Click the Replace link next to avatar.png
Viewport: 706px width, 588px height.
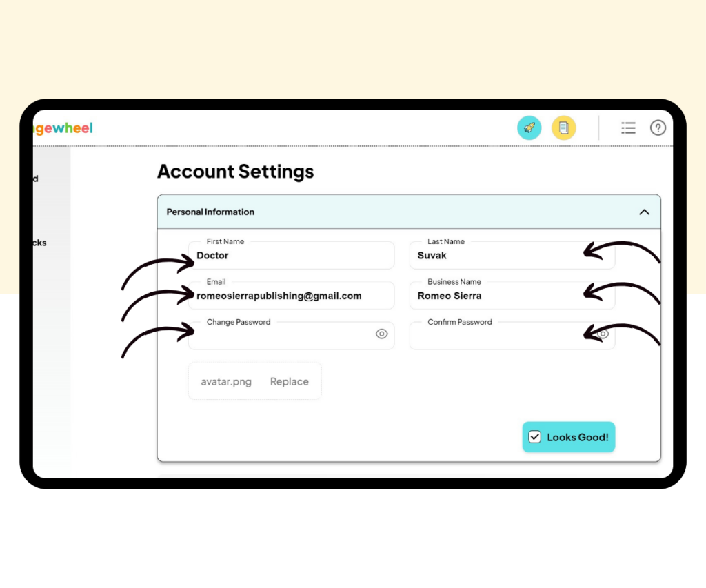pyautogui.click(x=289, y=381)
